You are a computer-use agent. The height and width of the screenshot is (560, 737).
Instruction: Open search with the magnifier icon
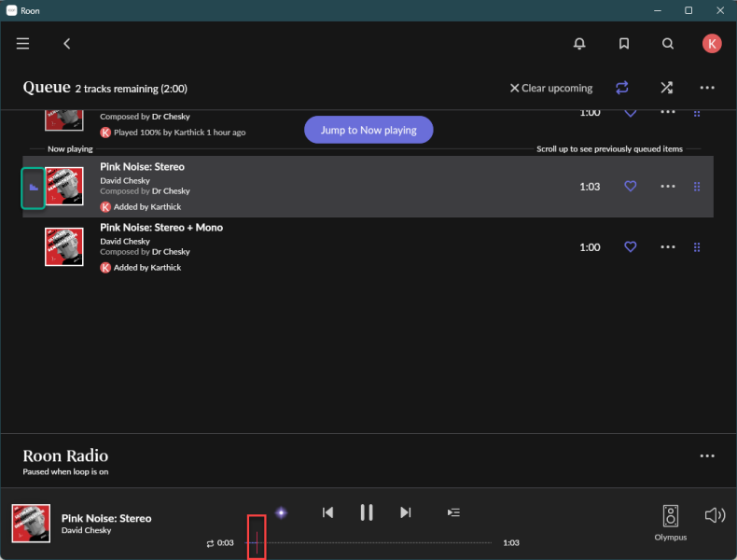(668, 44)
